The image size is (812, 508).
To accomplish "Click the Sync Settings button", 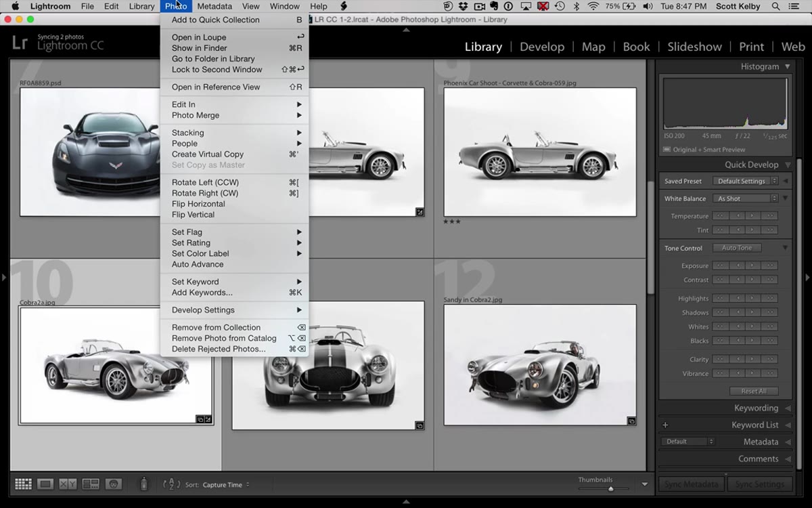I will pyautogui.click(x=760, y=484).
